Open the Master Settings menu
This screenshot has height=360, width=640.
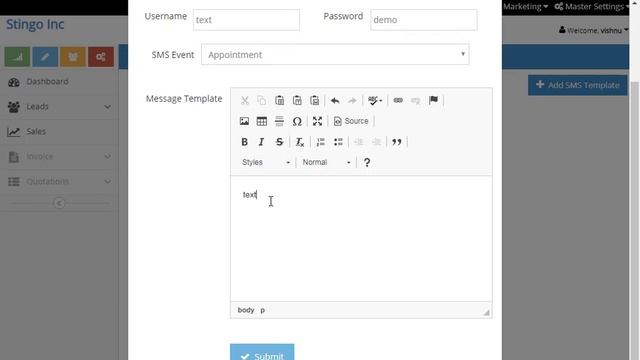click(x=591, y=7)
